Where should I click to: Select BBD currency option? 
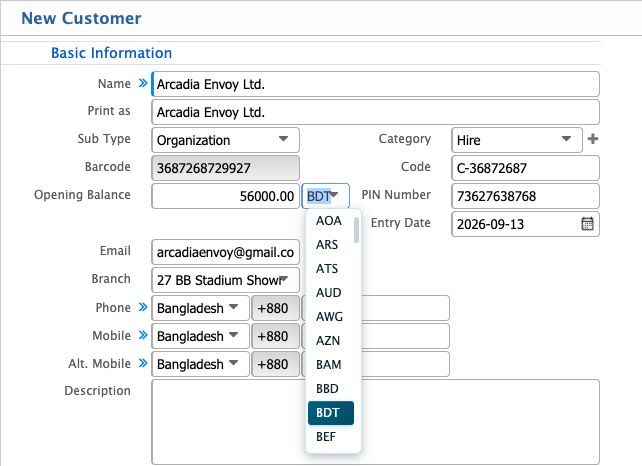point(330,389)
